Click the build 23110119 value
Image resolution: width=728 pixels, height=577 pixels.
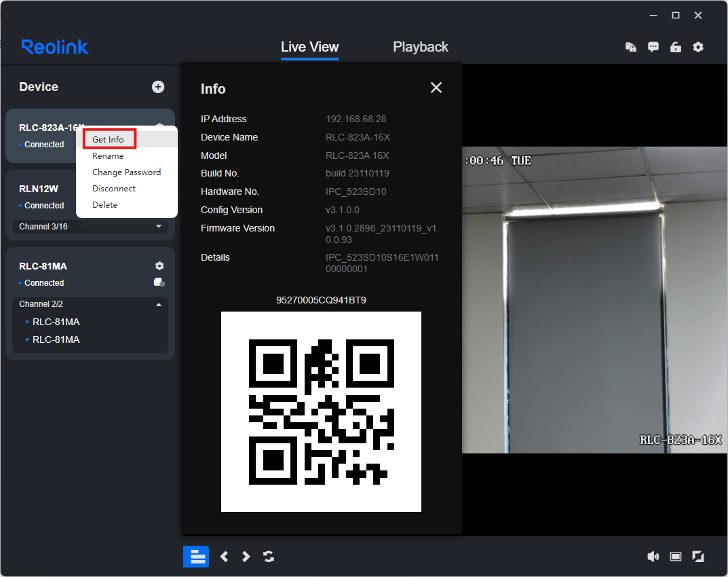(357, 173)
